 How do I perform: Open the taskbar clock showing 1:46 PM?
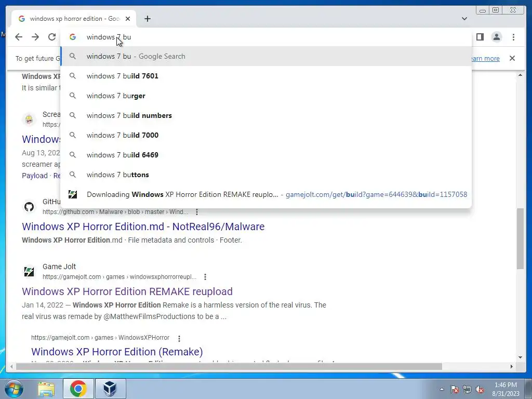[506, 389]
